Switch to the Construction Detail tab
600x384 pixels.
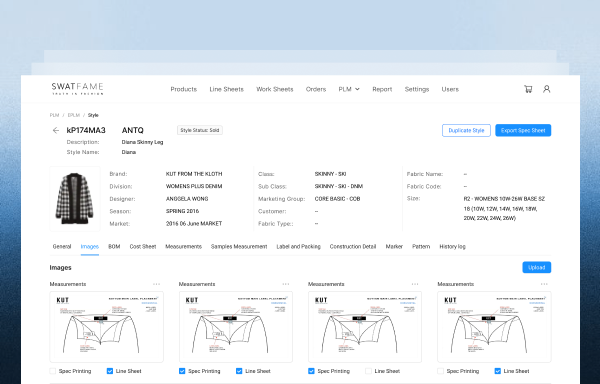click(353, 247)
